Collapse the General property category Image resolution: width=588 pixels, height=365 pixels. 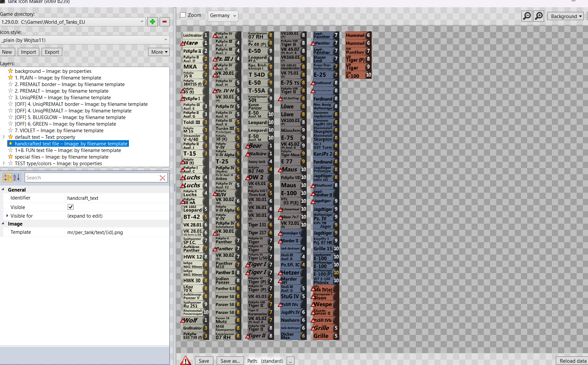[x=3, y=190]
